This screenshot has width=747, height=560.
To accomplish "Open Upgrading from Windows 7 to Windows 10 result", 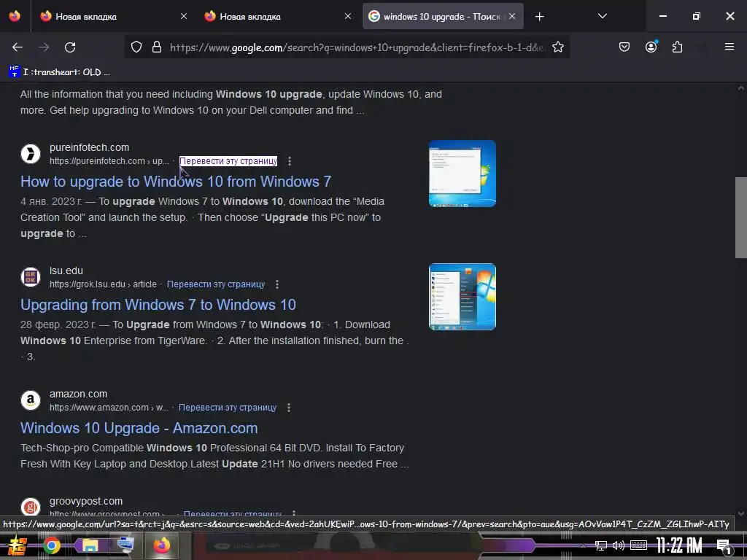I will pyautogui.click(x=158, y=305).
